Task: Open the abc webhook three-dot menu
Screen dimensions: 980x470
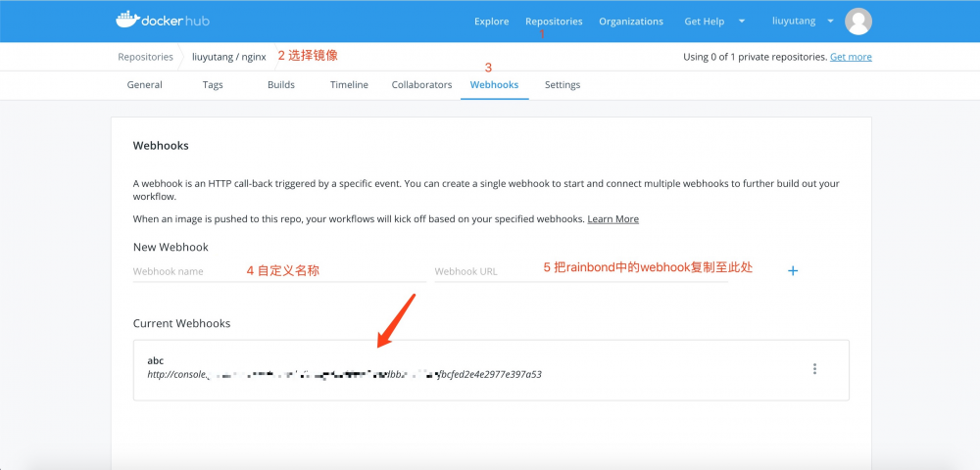Action: coord(814,369)
